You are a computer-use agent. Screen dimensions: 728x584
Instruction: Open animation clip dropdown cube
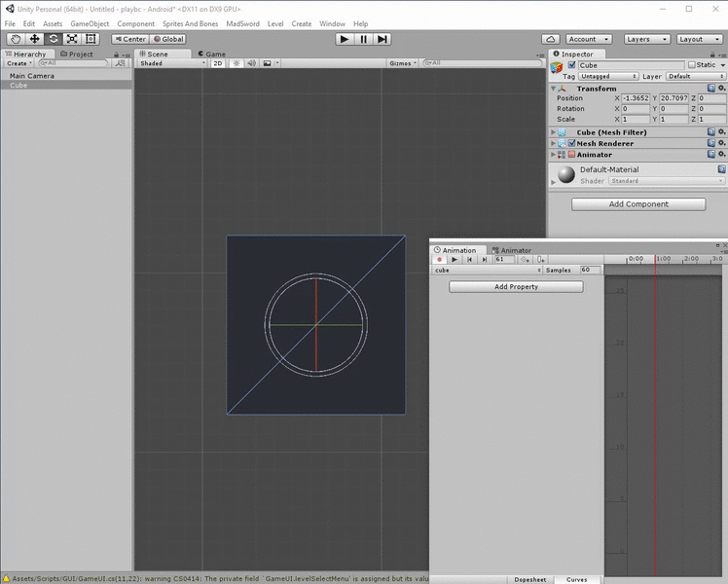[x=488, y=270]
